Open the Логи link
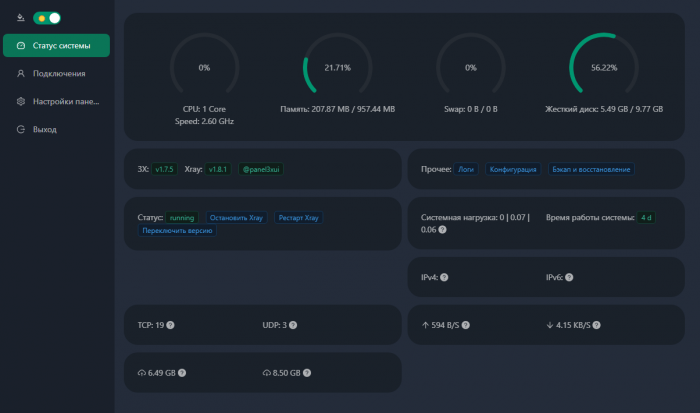 (466, 170)
